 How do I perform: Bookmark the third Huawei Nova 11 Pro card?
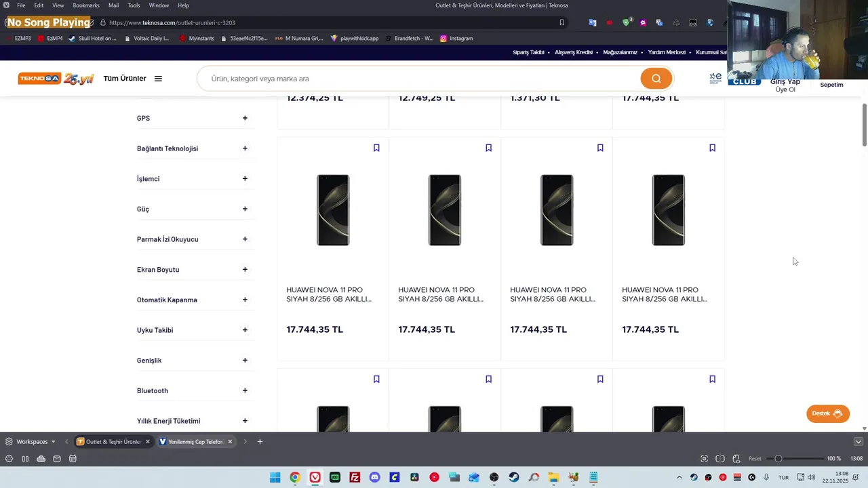(600, 148)
